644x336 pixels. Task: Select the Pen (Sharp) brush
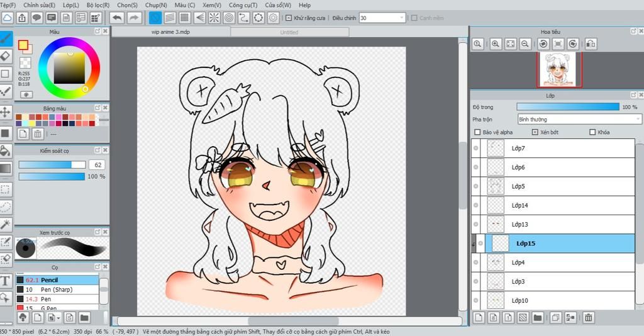57,289
